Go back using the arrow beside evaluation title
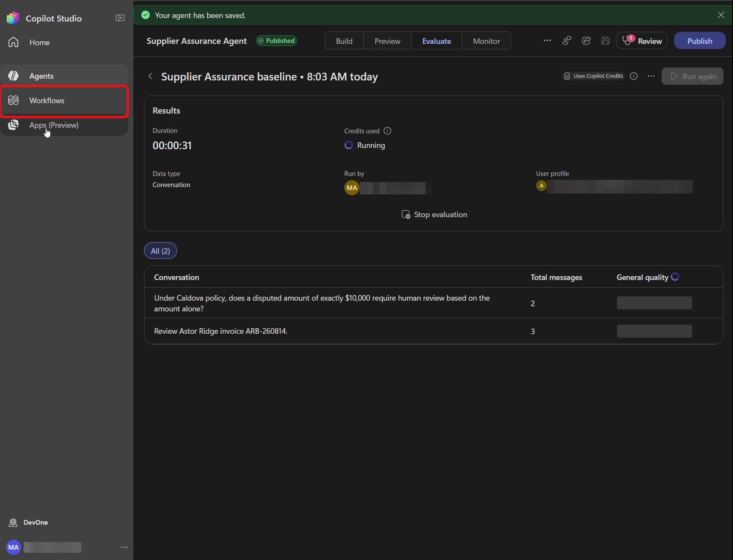The image size is (733, 560). [150, 76]
